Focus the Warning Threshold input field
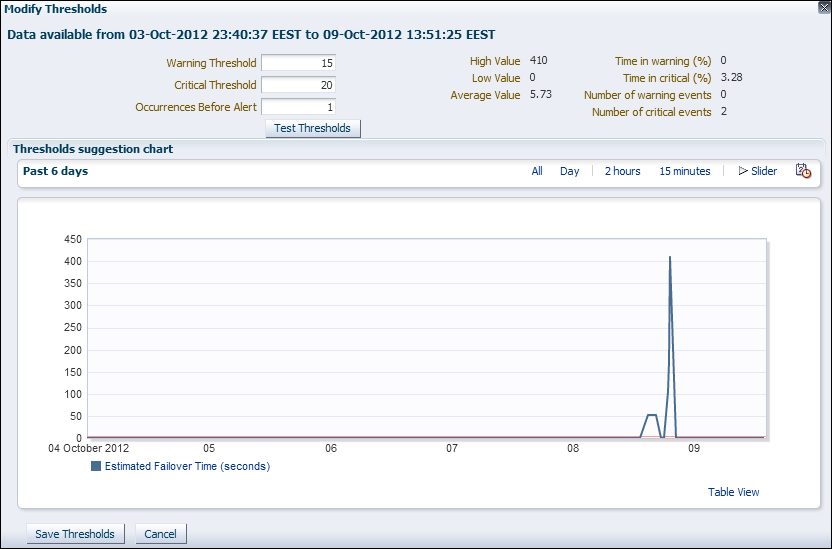The width and height of the screenshot is (832, 549). [298, 63]
